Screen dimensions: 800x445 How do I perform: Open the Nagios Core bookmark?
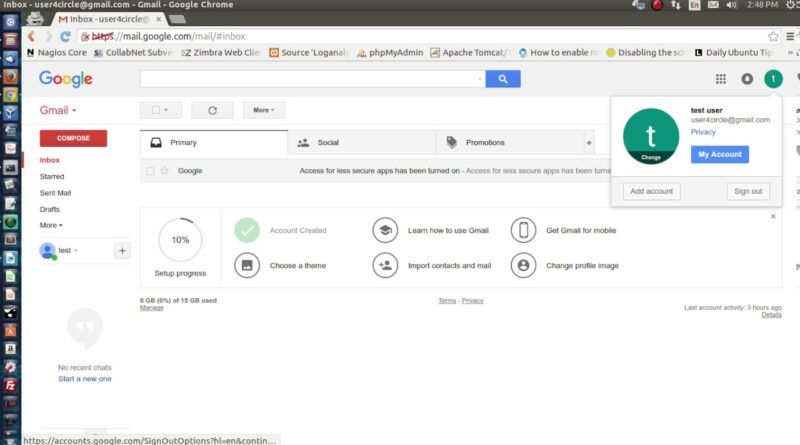point(57,53)
